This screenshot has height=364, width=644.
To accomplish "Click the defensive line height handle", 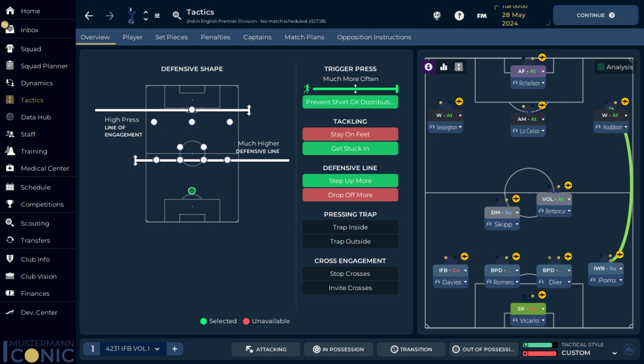I will [x=135, y=160].
